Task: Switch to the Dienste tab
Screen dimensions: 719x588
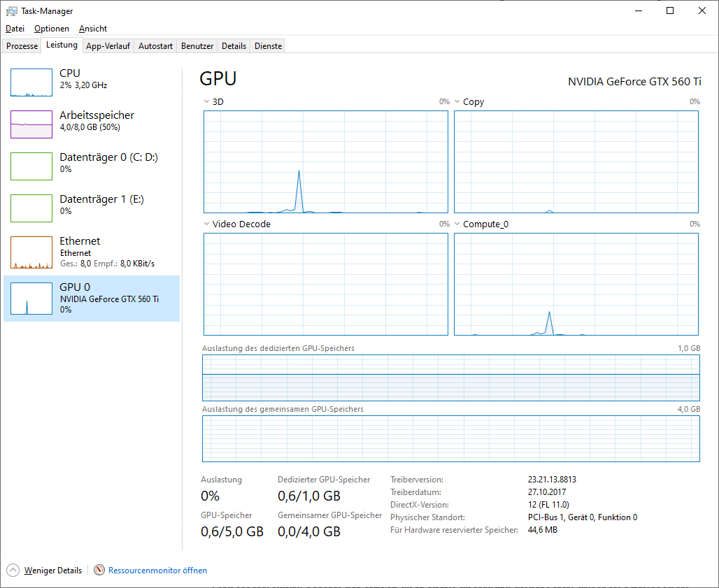Action: tap(269, 46)
